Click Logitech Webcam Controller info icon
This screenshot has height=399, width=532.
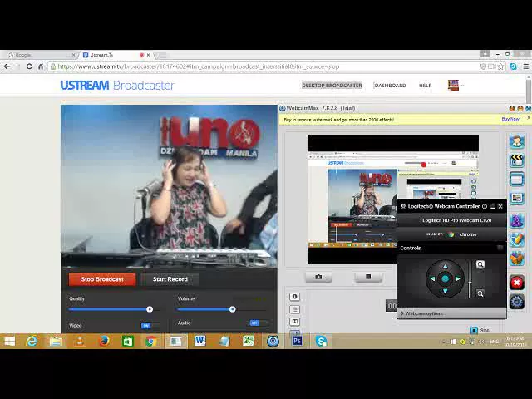[485, 206]
